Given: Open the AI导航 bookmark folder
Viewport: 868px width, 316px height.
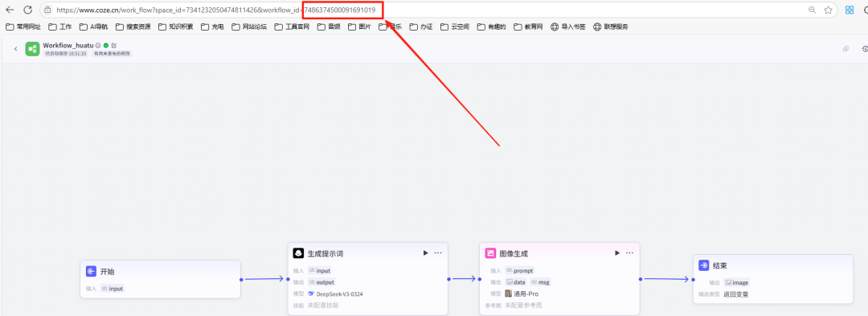Looking at the screenshot, I should click(x=94, y=27).
